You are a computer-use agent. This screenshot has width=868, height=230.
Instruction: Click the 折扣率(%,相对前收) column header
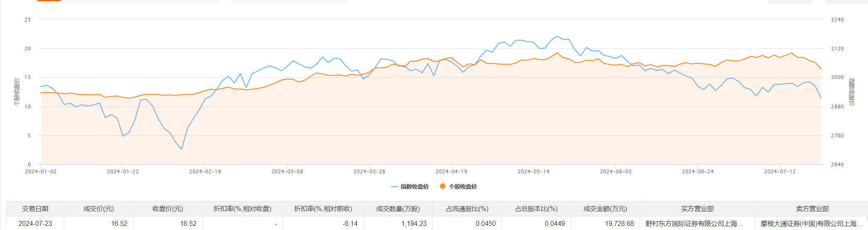(323, 209)
